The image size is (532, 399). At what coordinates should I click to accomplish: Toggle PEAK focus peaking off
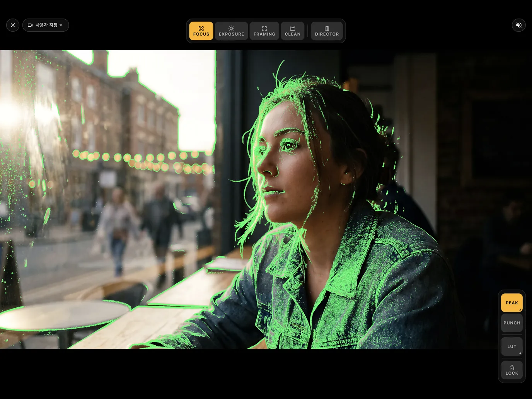[x=512, y=303]
